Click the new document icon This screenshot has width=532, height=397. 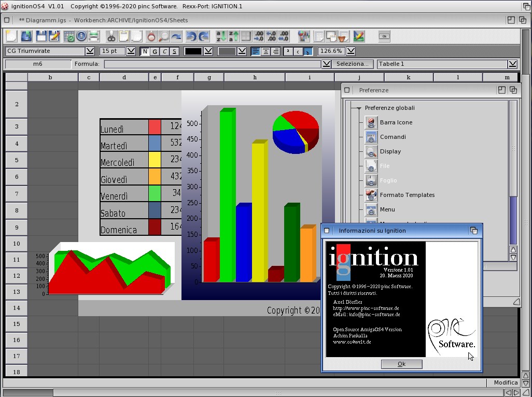pos(11,36)
